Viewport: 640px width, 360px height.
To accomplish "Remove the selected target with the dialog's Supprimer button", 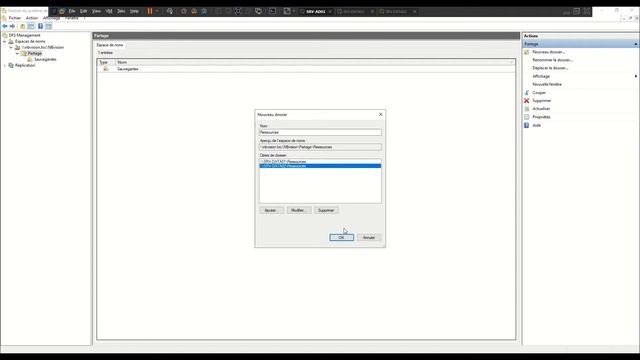I will [x=326, y=210].
